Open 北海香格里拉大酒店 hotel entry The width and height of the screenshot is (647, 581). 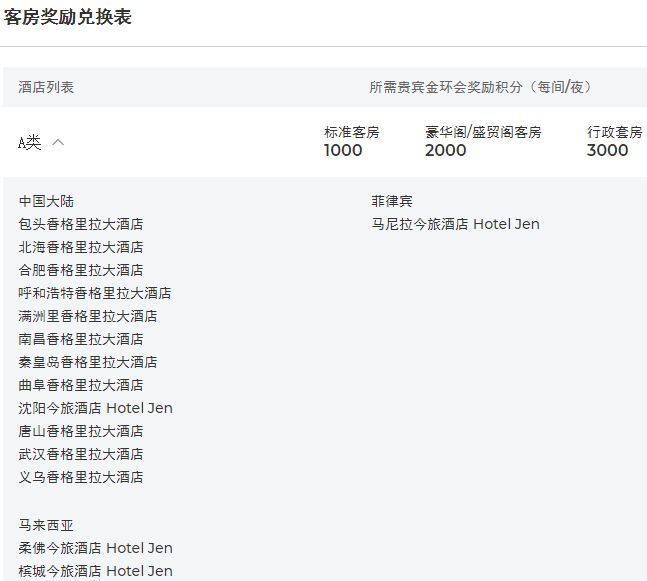point(81,247)
